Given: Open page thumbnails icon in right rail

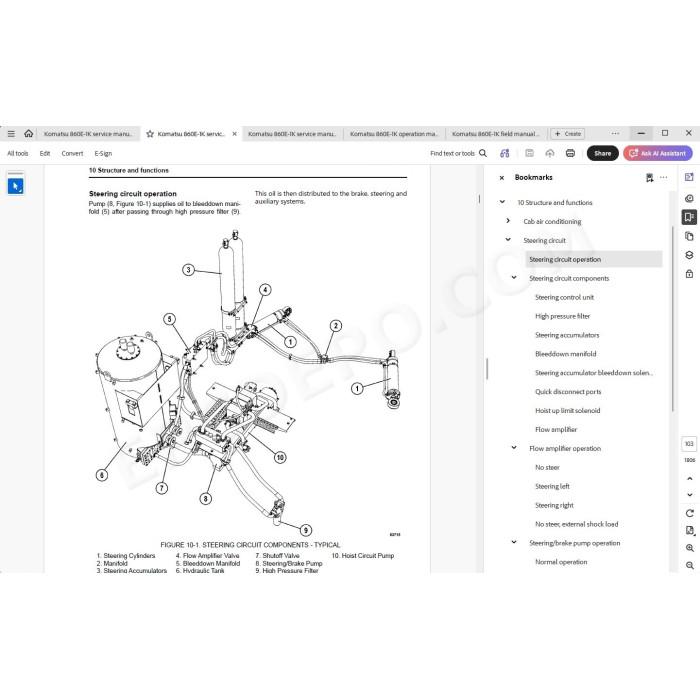Looking at the screenshot, I should [689, 236].
